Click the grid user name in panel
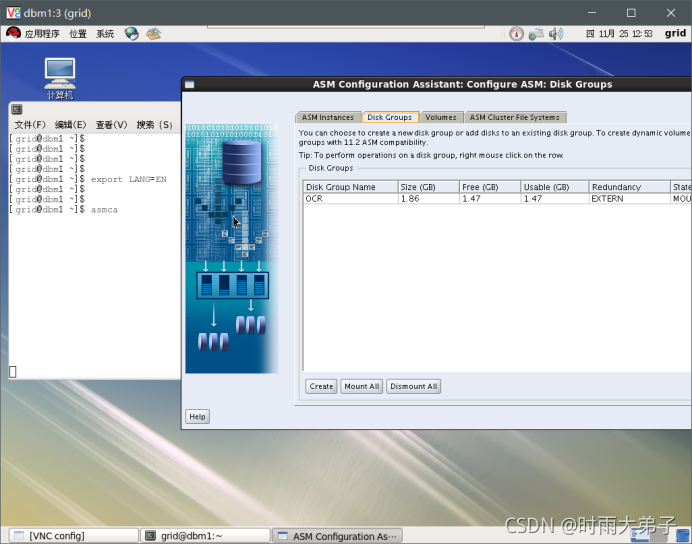Screen dimensions: 692x544 pos(675,33)
